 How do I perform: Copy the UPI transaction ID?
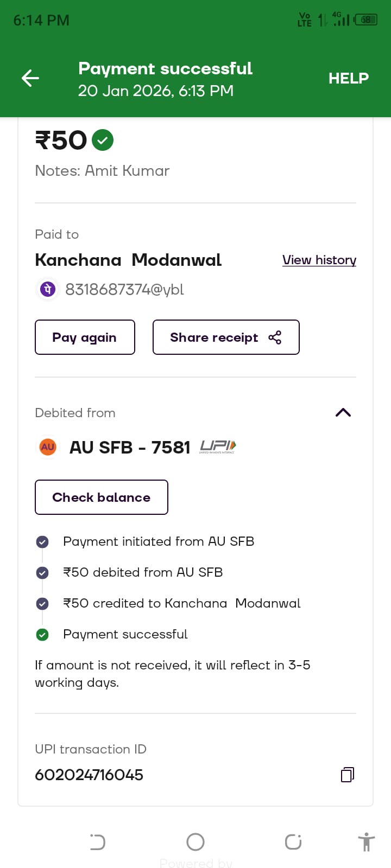pyautogui.click(x=348, y=774)
